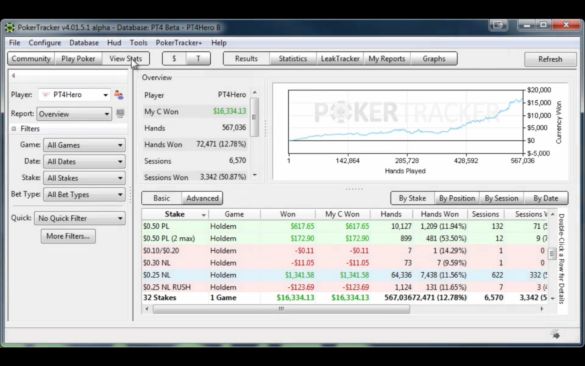Open the Tools menu
The width and height of the screenshot is (585, 366).
(138, 43)
